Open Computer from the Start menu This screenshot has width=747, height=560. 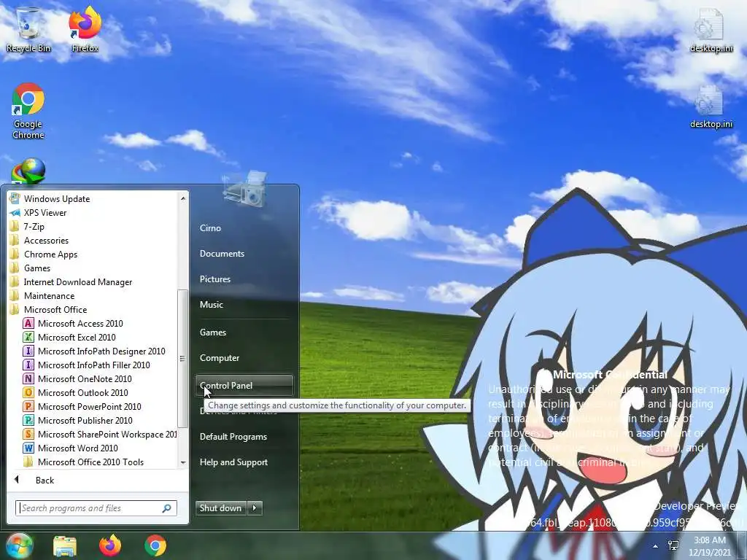pos(220,358)
